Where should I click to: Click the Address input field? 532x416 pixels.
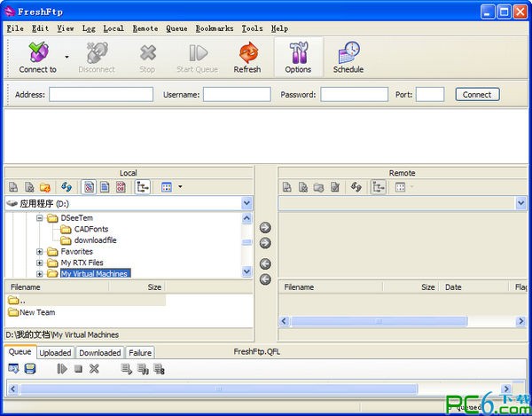click(100, 94)
